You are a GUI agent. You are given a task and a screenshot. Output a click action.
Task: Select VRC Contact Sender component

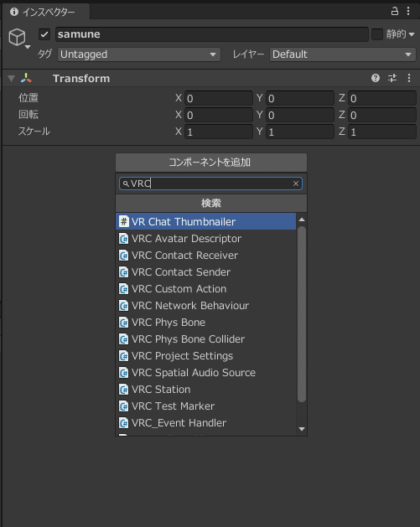click(x=205, y=272)
